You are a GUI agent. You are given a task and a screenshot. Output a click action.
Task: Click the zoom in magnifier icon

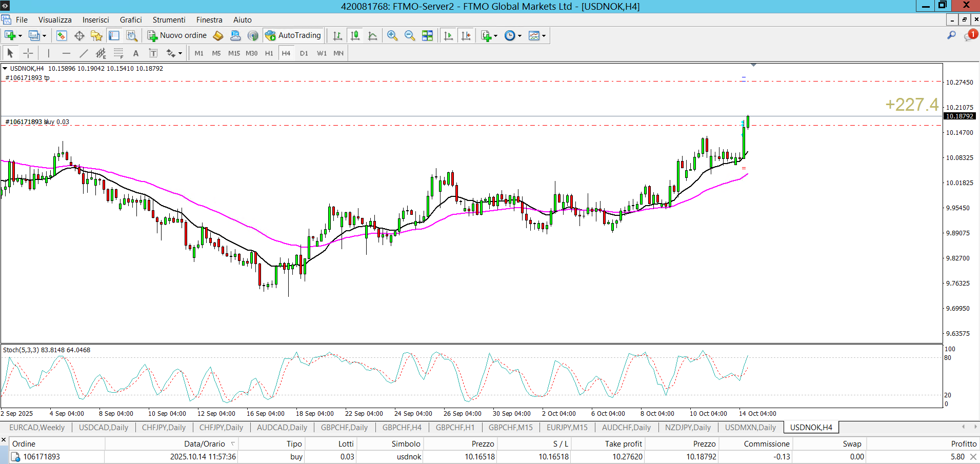tap(392, 35)
